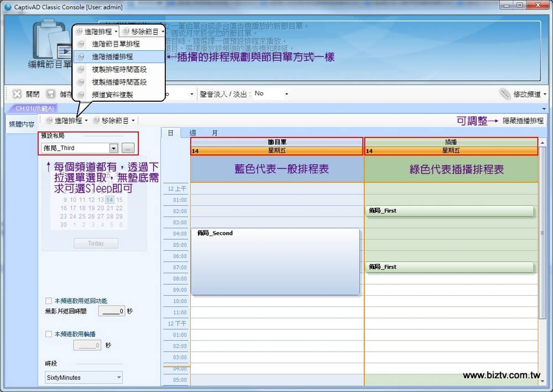Click the 關閉 X icon in toolbar
The image size is (553, 392).
coord(17,94)
